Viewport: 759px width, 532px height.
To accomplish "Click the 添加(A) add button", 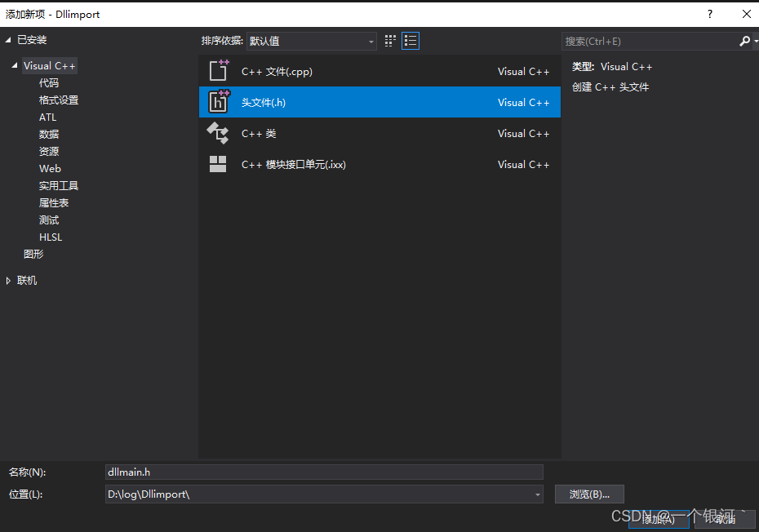I will 659,520.
